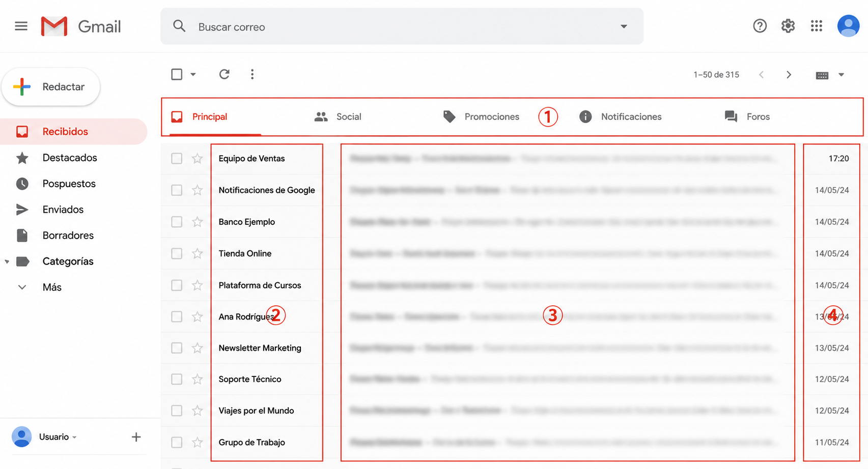
Task: Open the help question mark icon
Action: pos(760,26)
